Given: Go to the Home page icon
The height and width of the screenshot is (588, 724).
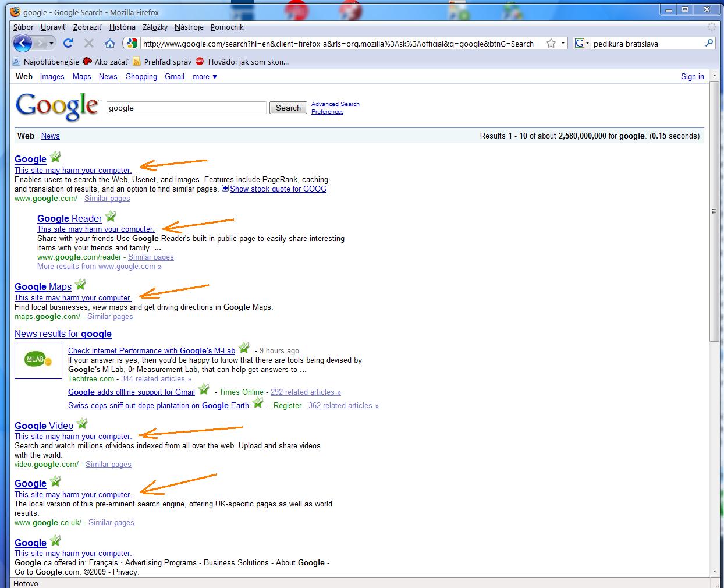Looking at the screenshot, I should tap(109, 43).
